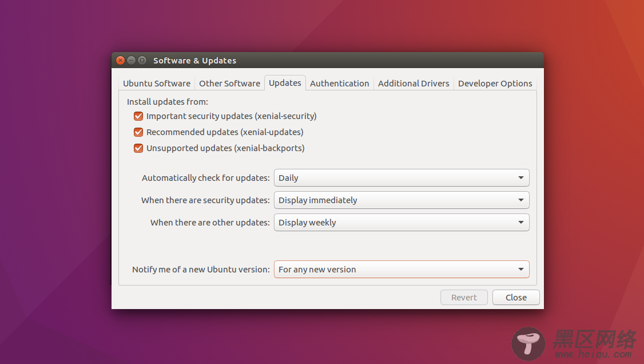Open the other updates dropdown showing Display weekly

401,222
